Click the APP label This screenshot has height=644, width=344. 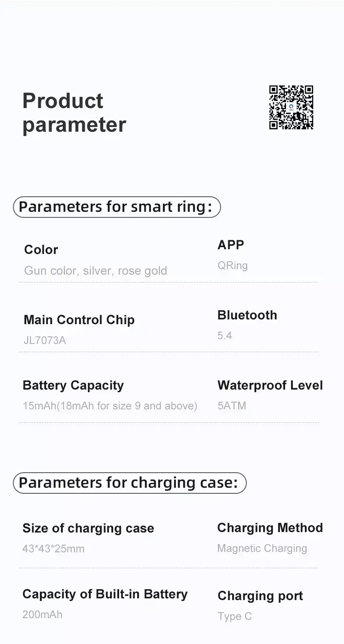(x=231, y=245)
